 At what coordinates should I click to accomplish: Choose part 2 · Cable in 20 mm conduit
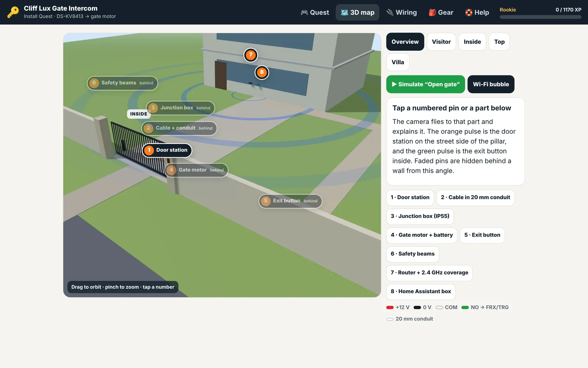476,198
